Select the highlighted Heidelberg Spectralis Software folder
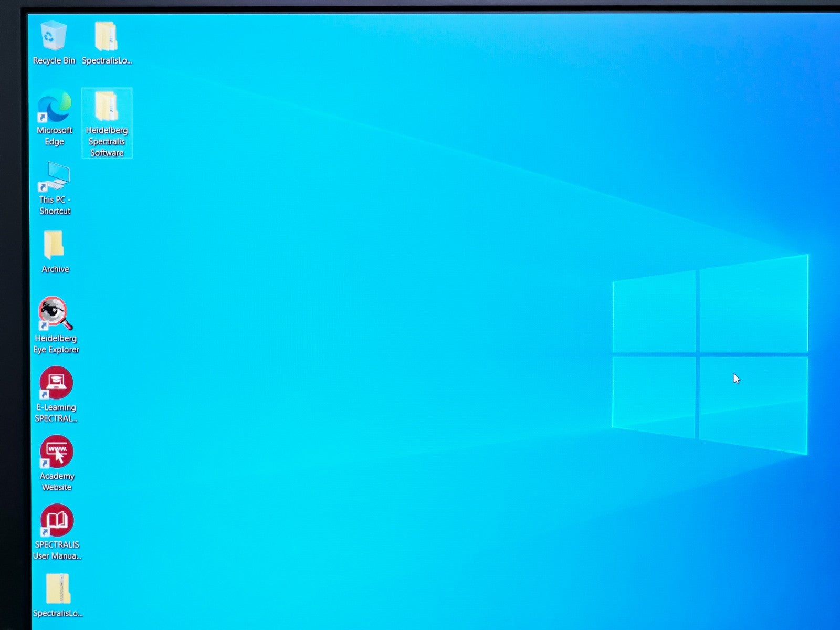The image size is (840, 630). pos(107,107)
